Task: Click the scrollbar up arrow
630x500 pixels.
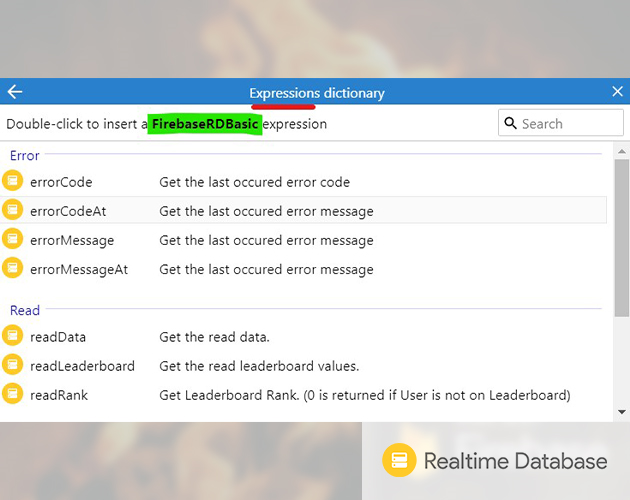Action: point(622,151)
